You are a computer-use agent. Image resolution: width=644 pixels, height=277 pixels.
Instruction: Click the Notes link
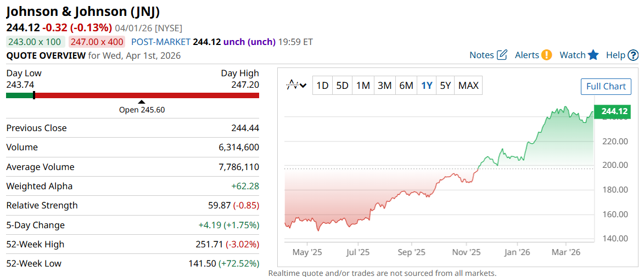pyautogui.click(x=482, y=55)
